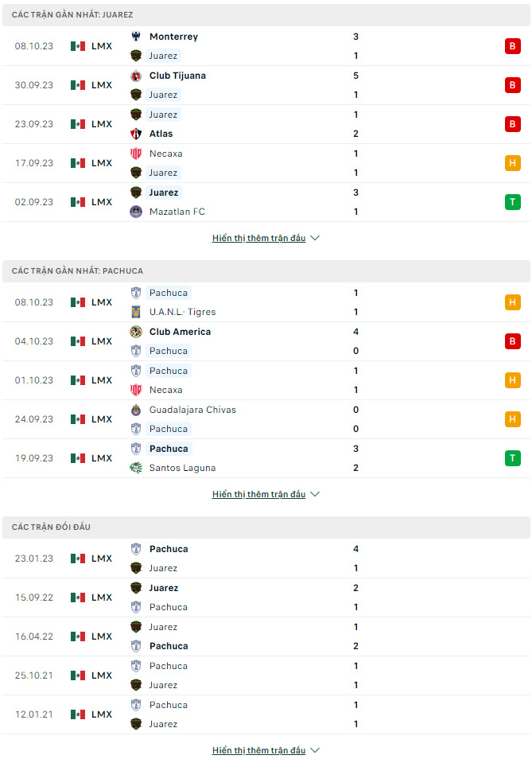Open 'Hiển thị thêm trận đấu' under the Juarez section
Image resolution: width=532 pixels, height=759 pixels.
pyautogui.click(x=258, y=238)
